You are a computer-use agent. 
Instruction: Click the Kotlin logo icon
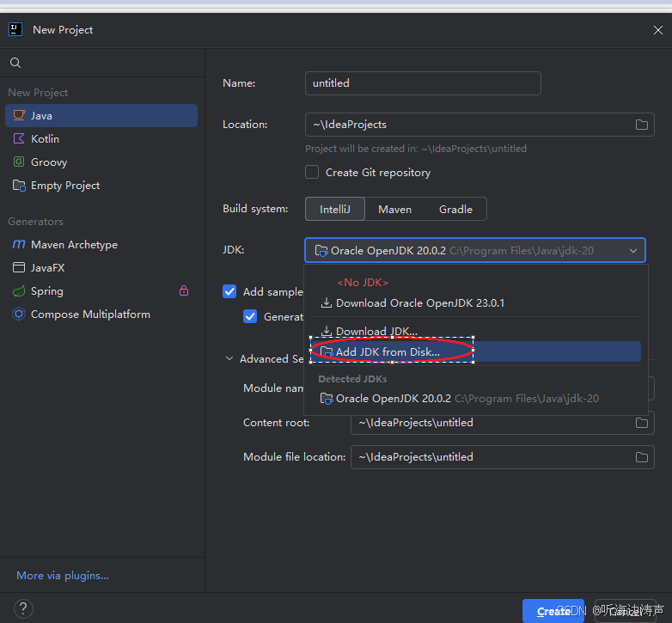[x=19, y=138]
